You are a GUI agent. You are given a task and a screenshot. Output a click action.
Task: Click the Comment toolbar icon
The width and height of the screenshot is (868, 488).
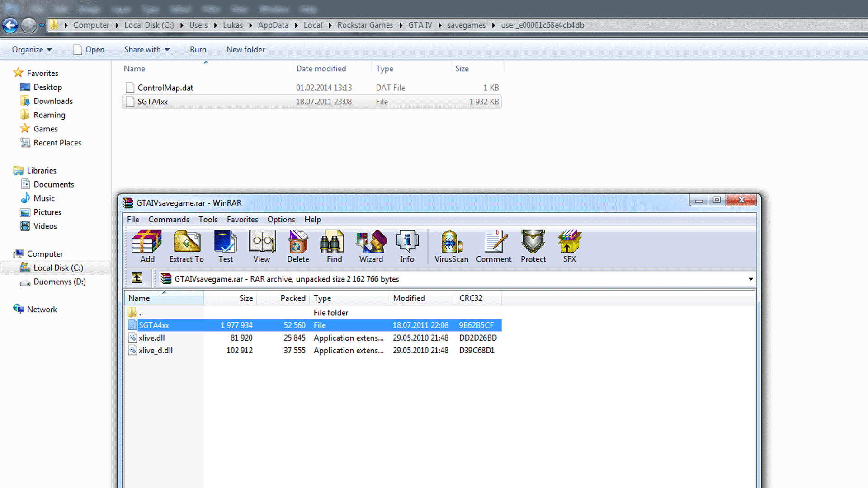tap(494, 246)
